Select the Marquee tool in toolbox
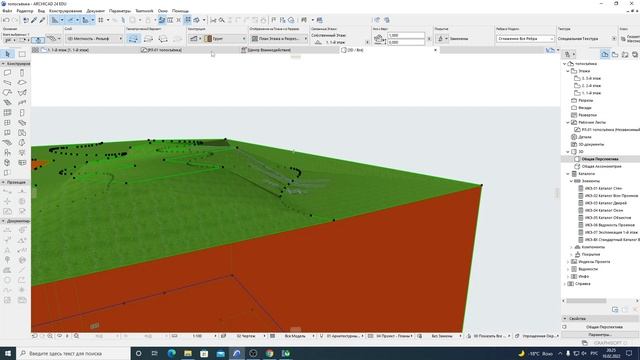Screen dimensions: 640x360 point(22,54)
